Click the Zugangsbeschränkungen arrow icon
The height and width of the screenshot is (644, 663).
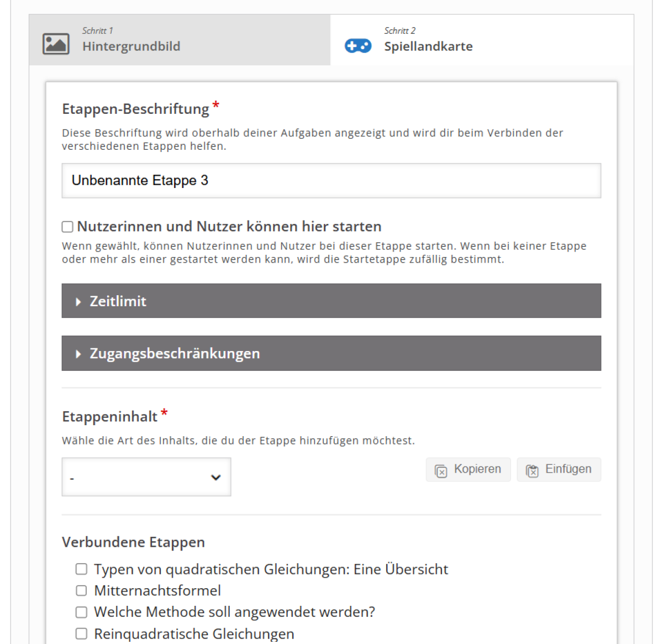[x=78, y=354]
